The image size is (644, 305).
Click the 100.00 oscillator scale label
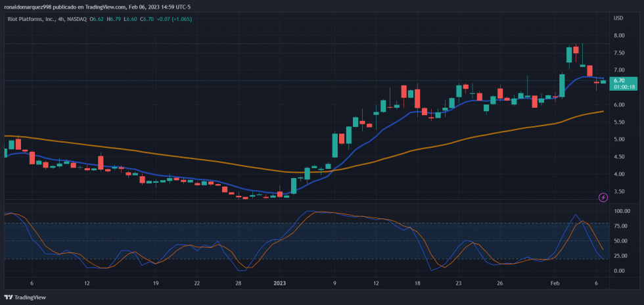pyautogui.click(x=621, y=212)
